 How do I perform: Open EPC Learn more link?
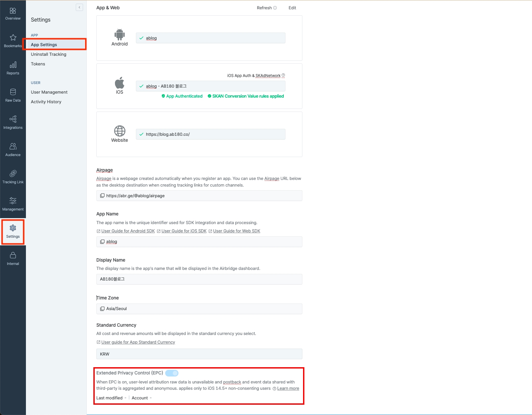coord(288,388)
